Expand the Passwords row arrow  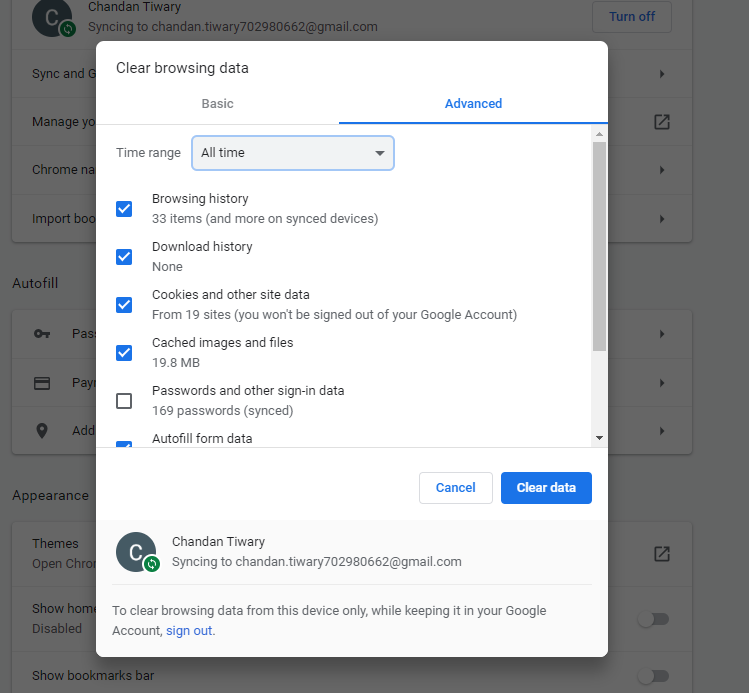pyautogui.click(x=662, y=334)
